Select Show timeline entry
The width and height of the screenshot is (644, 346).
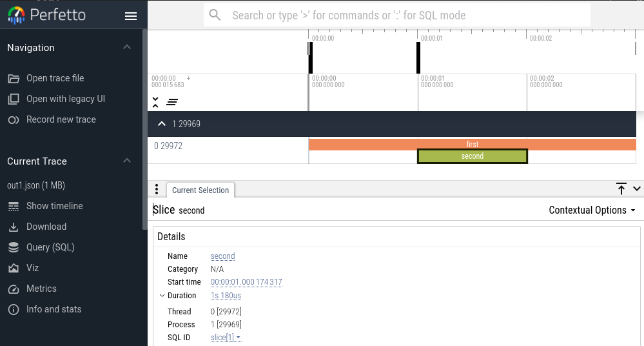[55, 206]
